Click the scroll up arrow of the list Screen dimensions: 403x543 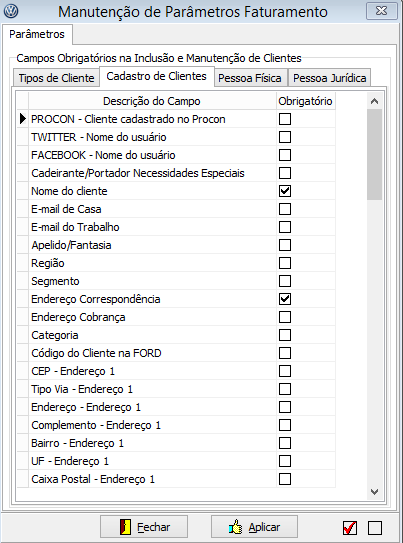pyautogui.click(x=374, y=101)
